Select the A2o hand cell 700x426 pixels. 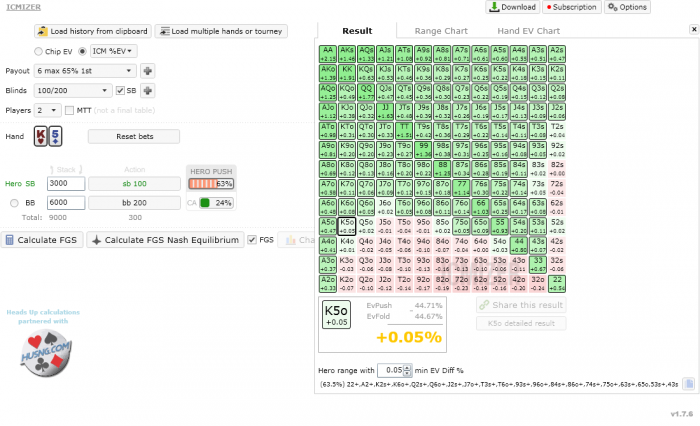click(x=328, y=284)
